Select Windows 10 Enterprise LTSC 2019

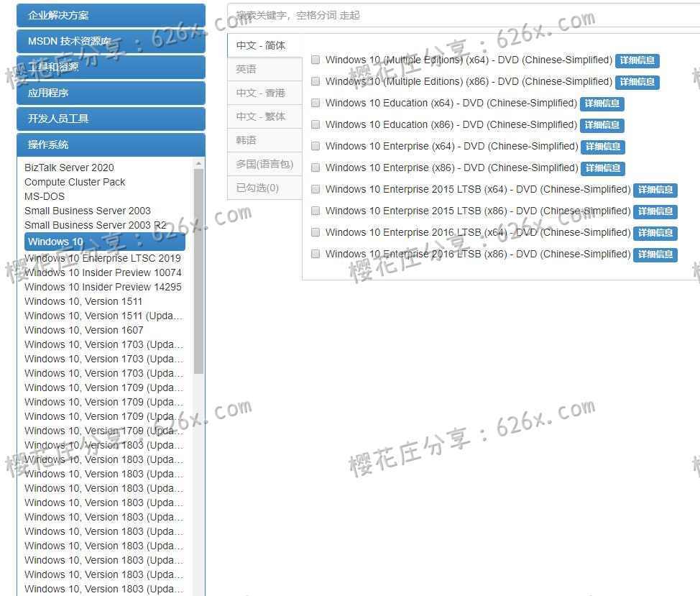[103, 259]
